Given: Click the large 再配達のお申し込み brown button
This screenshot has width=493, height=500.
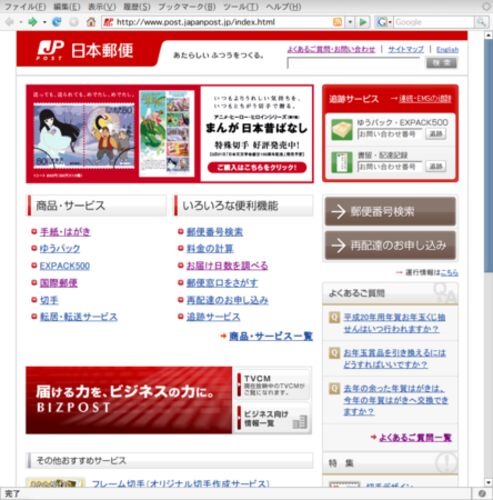Looking at the screenshot, I should coord(390,245).
